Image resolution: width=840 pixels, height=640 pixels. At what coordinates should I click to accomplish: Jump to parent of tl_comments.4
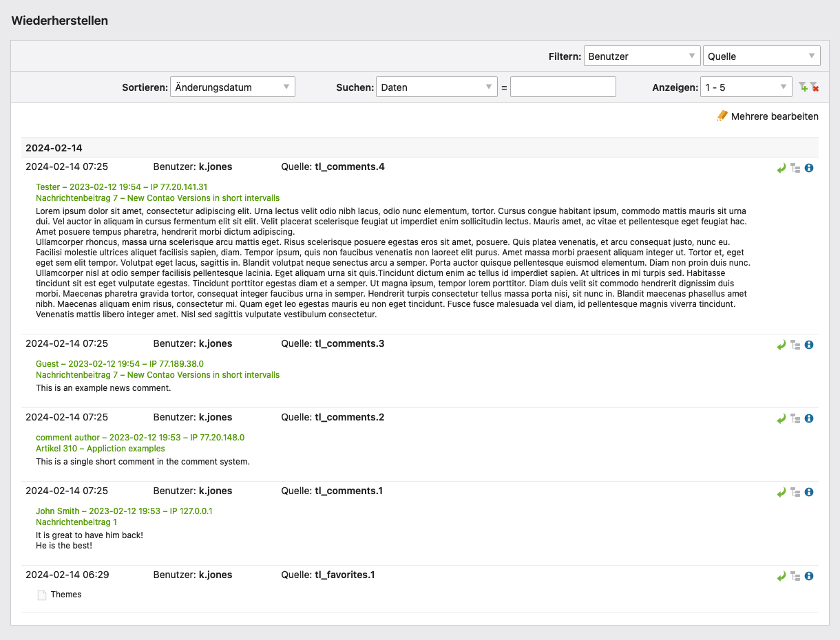pyautogui.click(x=795, y=168)
